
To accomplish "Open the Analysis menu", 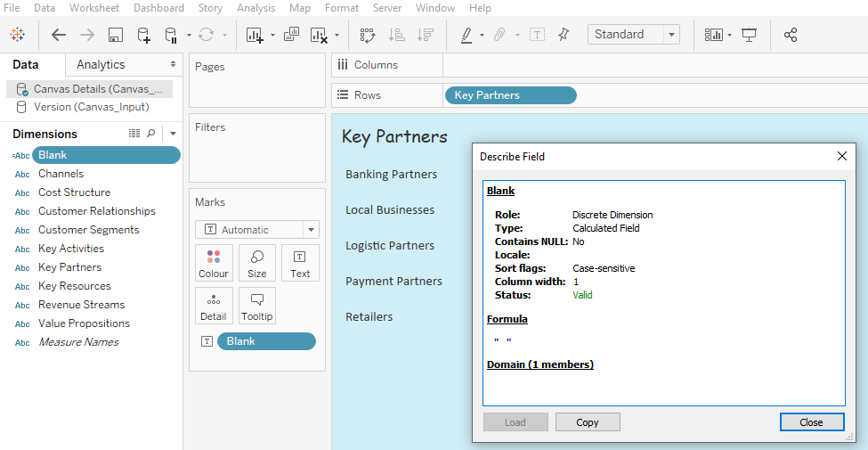I will pyautogui.click(x=256, y=8).
